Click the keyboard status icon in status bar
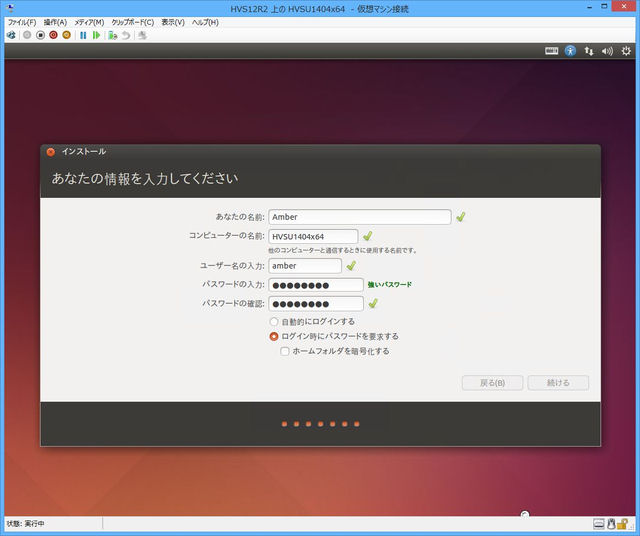 [599, 523]
